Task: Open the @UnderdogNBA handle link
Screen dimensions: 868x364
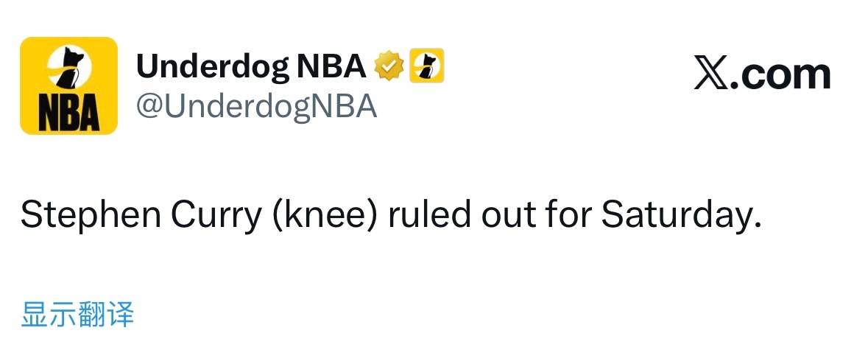Action: 256,106
